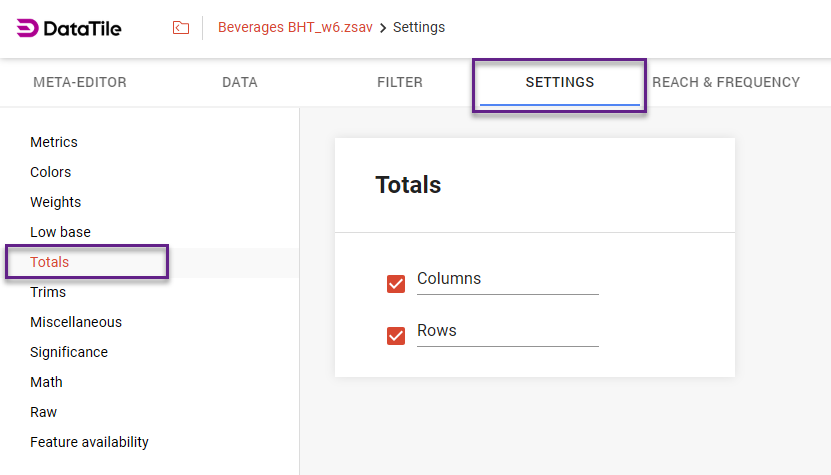
Task: Open the Trims settings section
Action: coord(48,292)
